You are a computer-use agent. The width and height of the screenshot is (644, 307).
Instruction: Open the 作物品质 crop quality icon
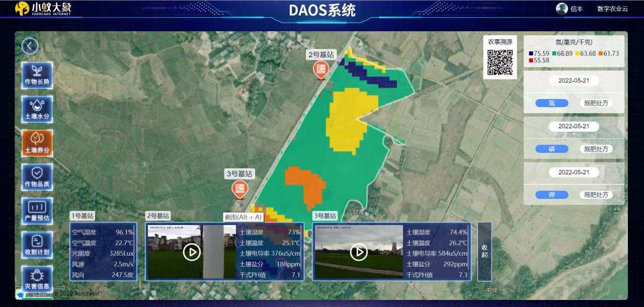click(37, 177)
